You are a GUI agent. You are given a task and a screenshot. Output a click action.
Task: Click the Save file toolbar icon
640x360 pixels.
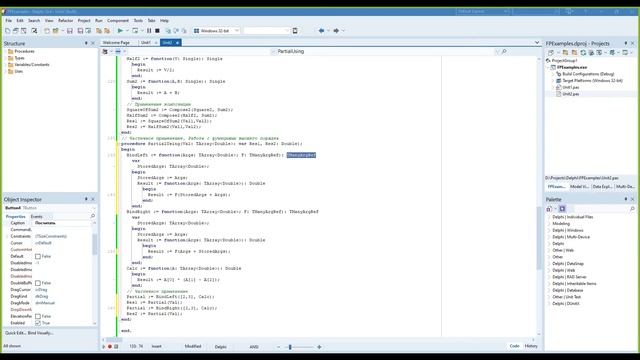coord(70,31)
